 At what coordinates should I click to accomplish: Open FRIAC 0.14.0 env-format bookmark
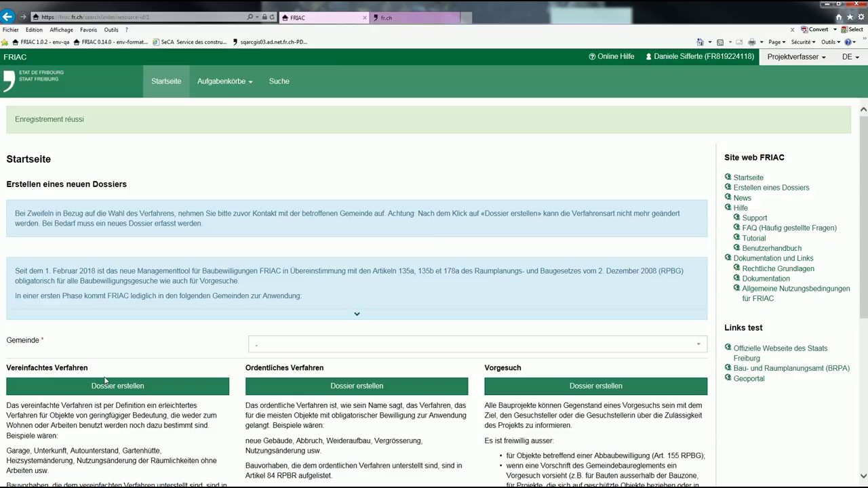pos(111,42)
